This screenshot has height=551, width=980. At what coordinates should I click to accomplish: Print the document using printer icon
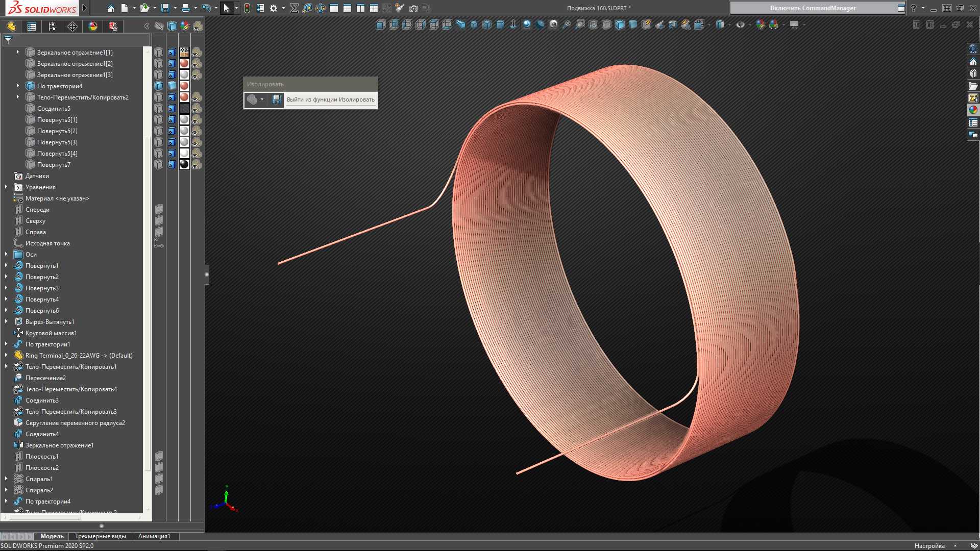[x=186, y=8]
